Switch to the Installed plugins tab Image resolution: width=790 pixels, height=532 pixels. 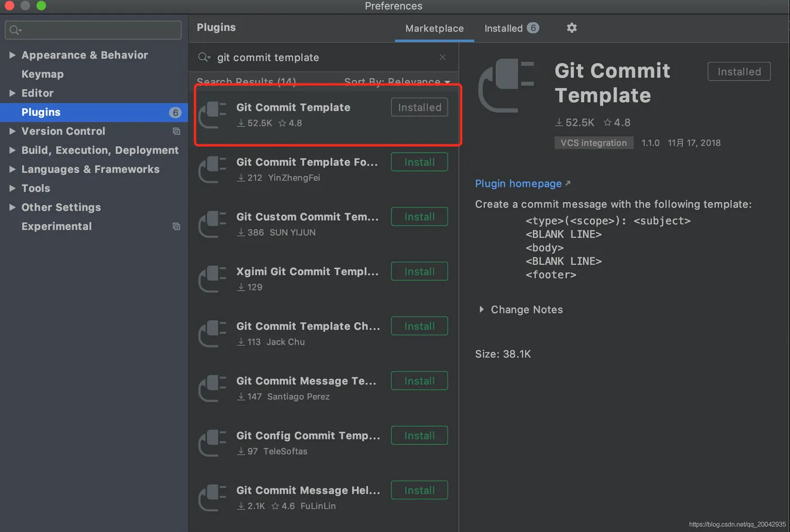511,28
